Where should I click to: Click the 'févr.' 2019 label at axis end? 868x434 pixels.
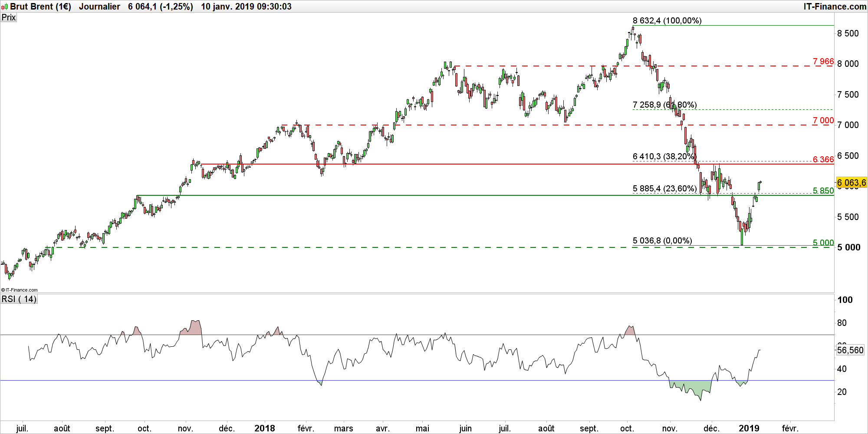[x=790, y=428]
